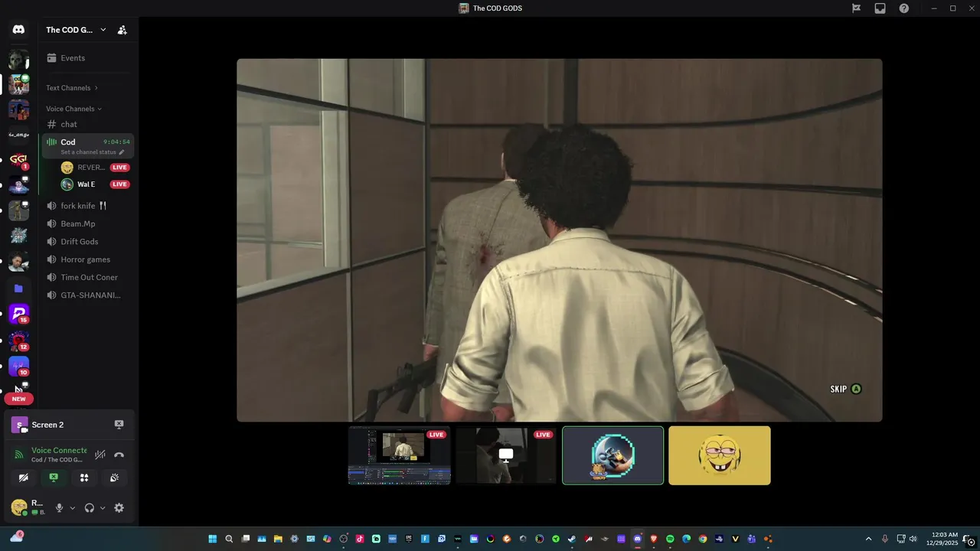Disconnect from voice with the hang-up icon
This screenshot has width=980, height=551.
[x=119, y=455]
